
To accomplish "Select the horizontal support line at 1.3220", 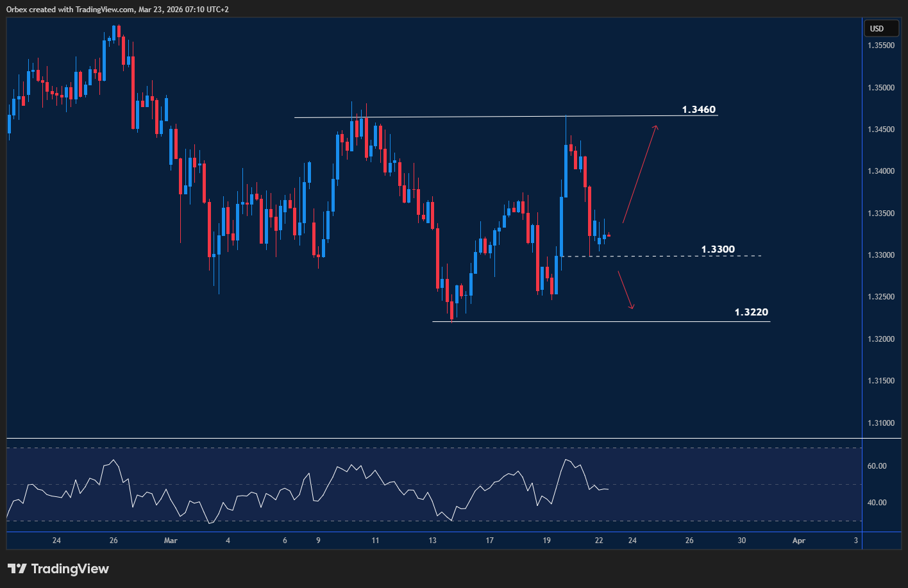I will (577, 321).
